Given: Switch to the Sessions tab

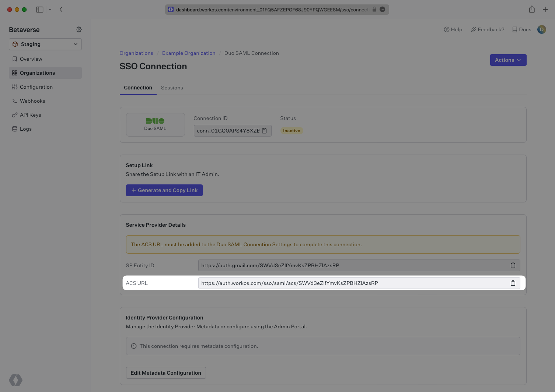Looking at the screenshot, I should [172, 88].
